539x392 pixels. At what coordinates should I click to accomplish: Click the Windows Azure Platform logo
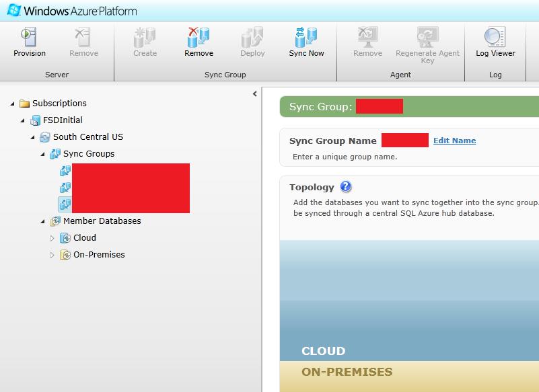(72, 11)
